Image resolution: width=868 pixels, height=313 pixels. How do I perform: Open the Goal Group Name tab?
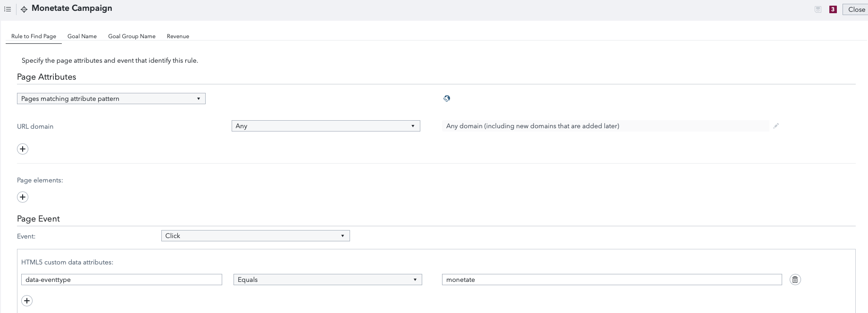(x=132, y=36)
